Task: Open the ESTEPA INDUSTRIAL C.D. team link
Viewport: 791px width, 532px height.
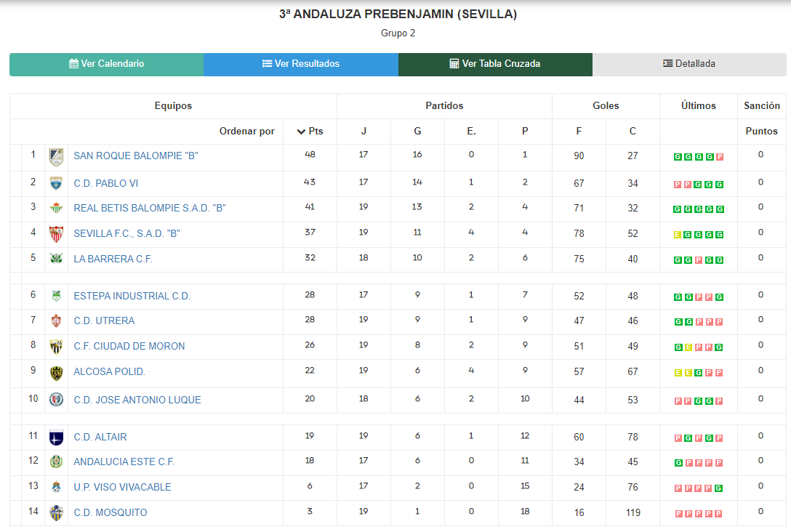Action: click(132, 296)
